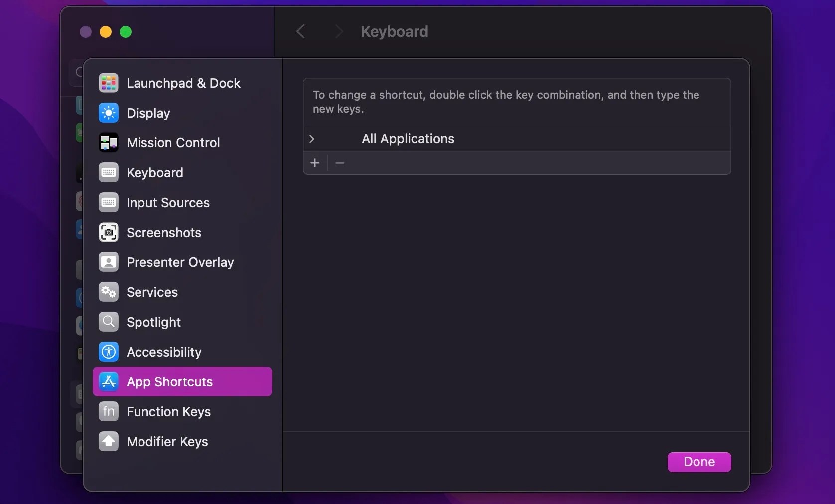Select Function Keys settings
This screenshot has width=835, height=504.
coord(168,412)
